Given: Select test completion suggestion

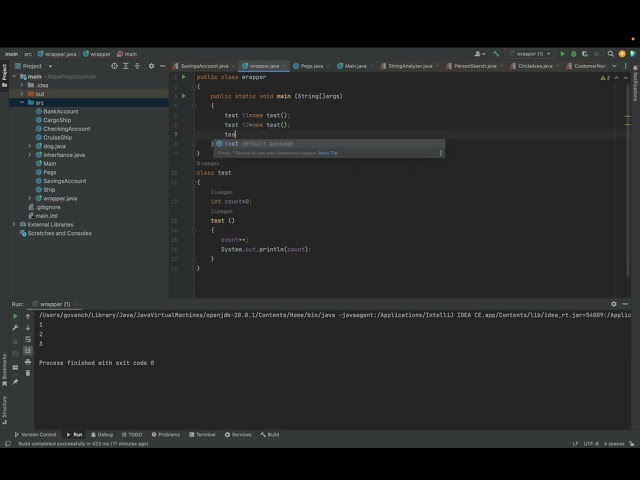Looking at the screenshot, I should pos(329,144).
